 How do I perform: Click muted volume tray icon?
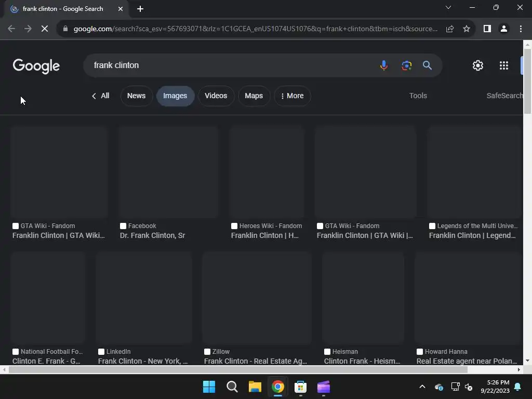tap(469, 387)
